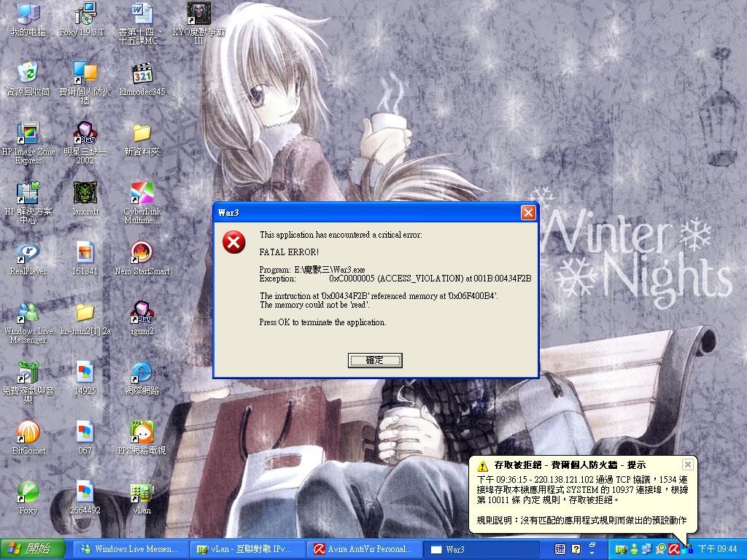Dismiss the firewall access-denied notification

click(686, 464)
